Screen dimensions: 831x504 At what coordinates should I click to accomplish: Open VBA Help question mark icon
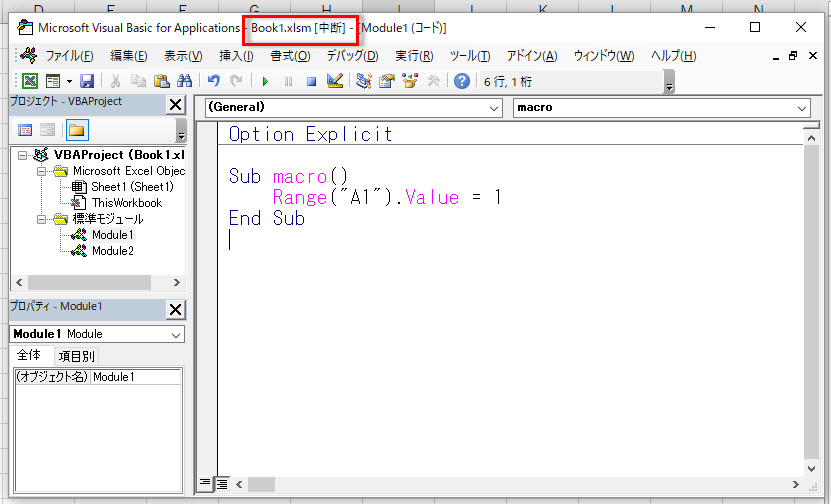click(462, 81)
